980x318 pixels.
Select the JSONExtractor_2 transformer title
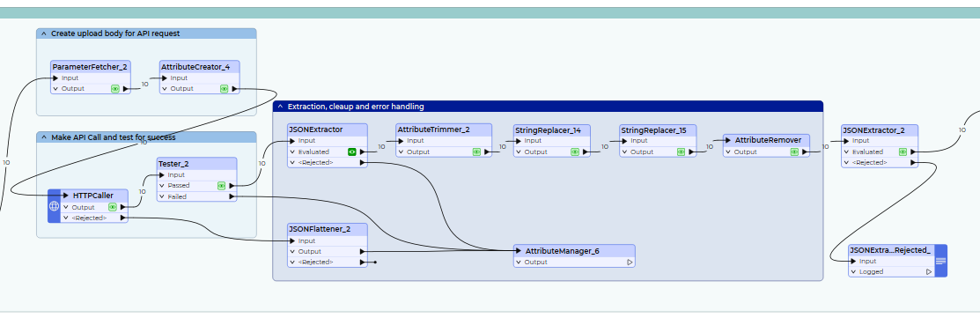[x=873, y=130]
